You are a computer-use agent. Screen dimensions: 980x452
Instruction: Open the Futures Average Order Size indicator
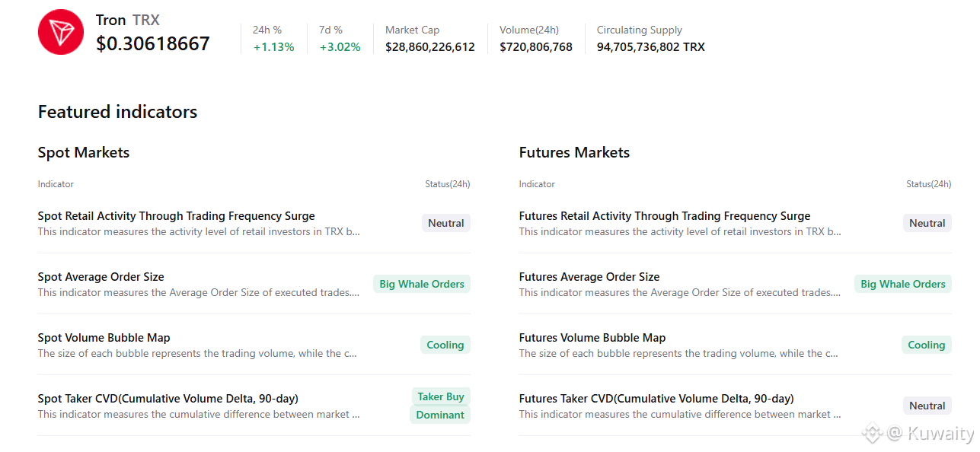[x=589, y=277]
